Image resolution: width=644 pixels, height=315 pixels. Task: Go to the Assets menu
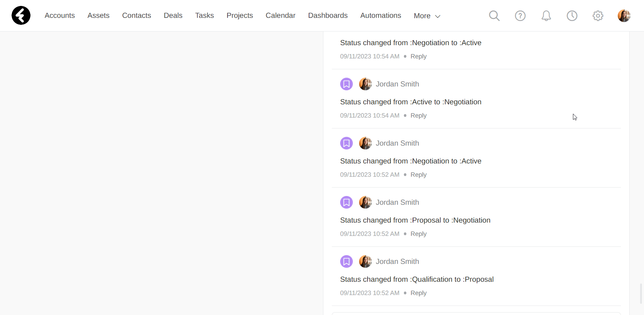98,15
